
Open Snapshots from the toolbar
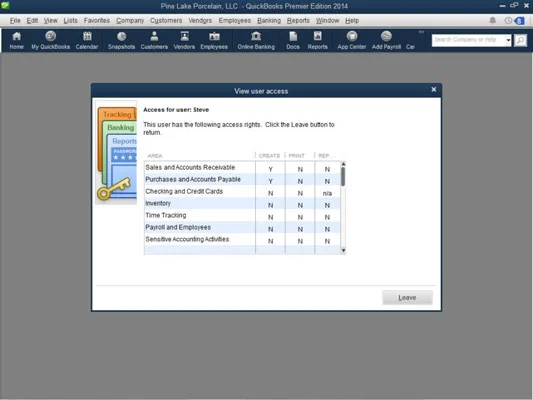(121, 40)
